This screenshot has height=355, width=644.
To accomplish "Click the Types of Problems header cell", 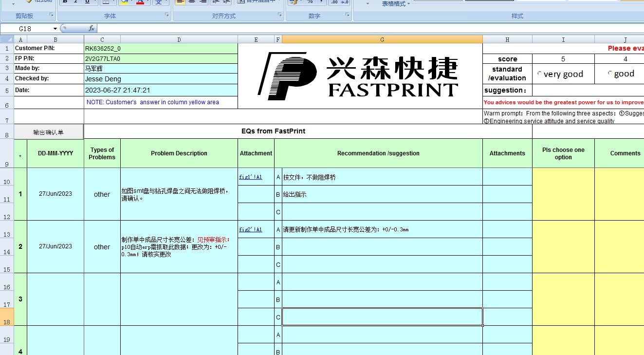I will (102, 153).
